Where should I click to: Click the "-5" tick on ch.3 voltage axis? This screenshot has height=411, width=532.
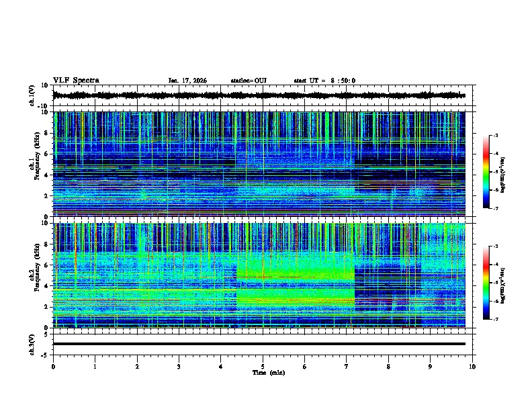coord(46,355)
